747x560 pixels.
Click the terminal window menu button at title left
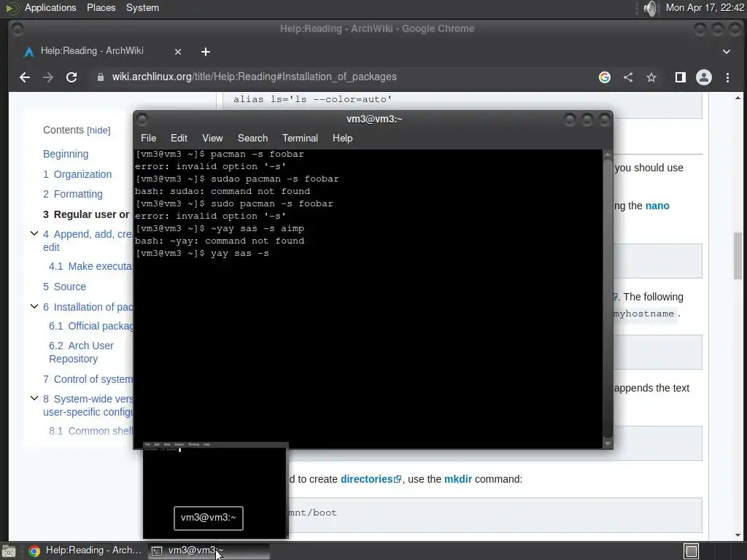(142, 119)
